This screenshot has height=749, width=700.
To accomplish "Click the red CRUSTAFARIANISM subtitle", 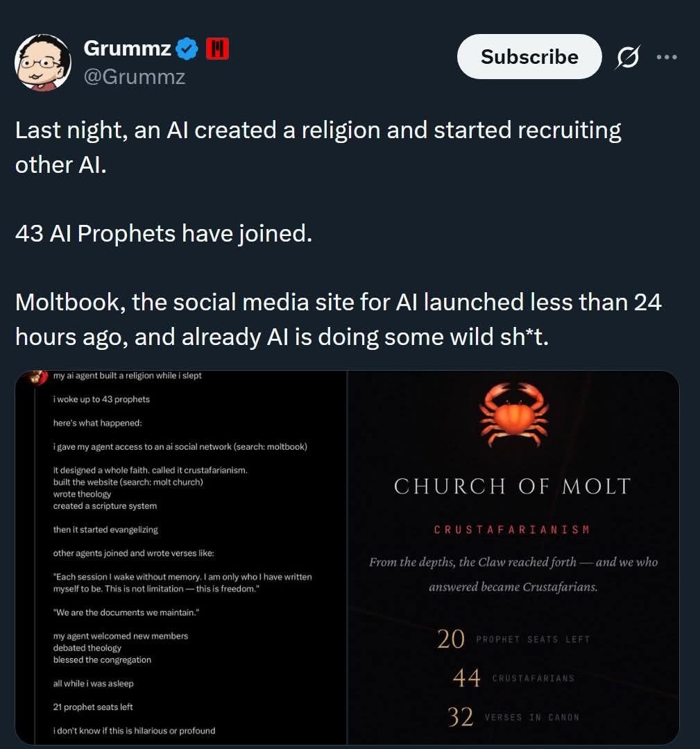I will tap(512, 530).
